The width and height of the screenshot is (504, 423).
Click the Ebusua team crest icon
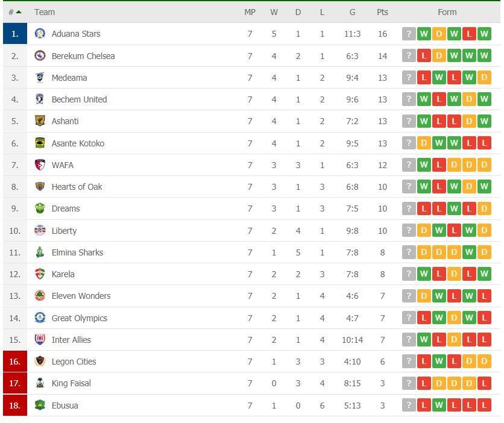[40, 405]
